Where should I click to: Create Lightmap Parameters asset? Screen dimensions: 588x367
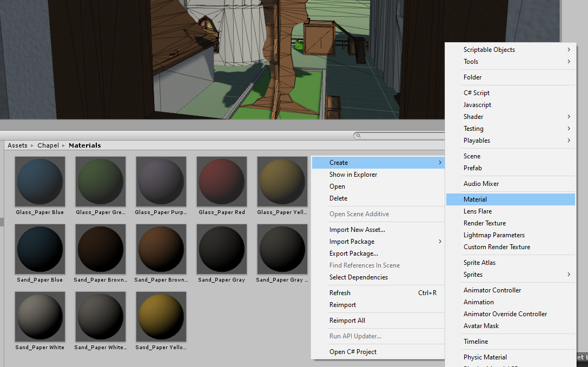494,236
